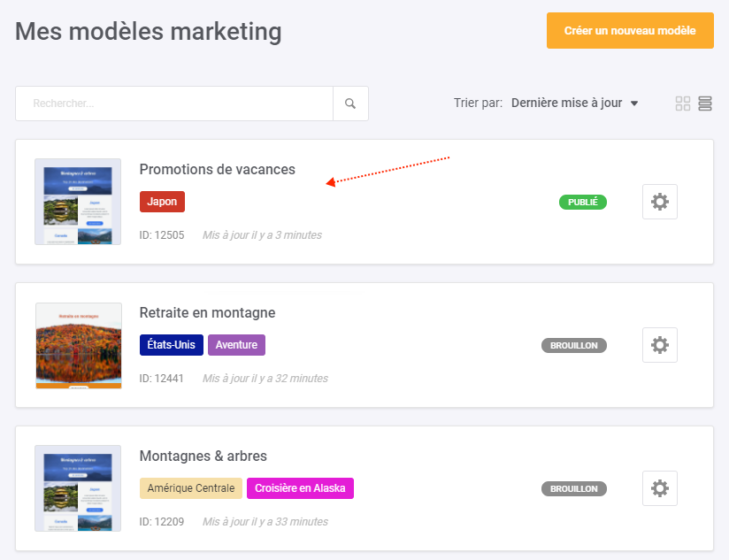This screenshot has height=560, width=729.
Task: Open the Retraite en montagne title
Action: (x=207, y=313)
